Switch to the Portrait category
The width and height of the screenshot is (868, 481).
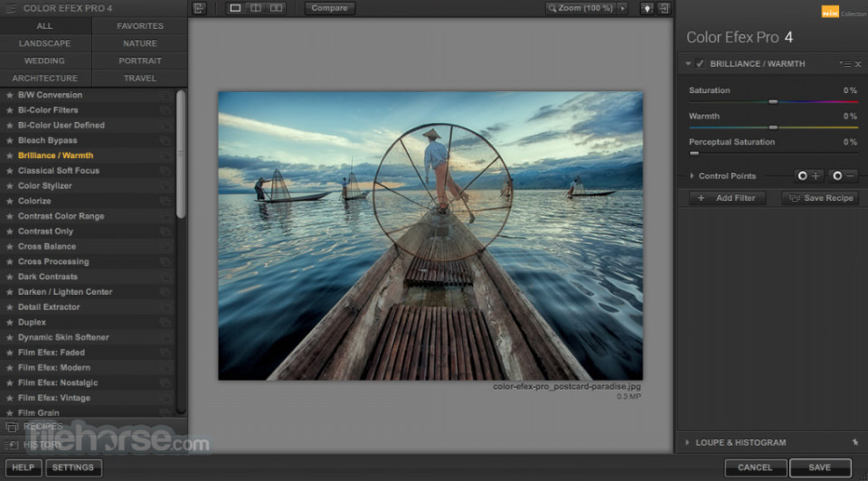(140, 61)
